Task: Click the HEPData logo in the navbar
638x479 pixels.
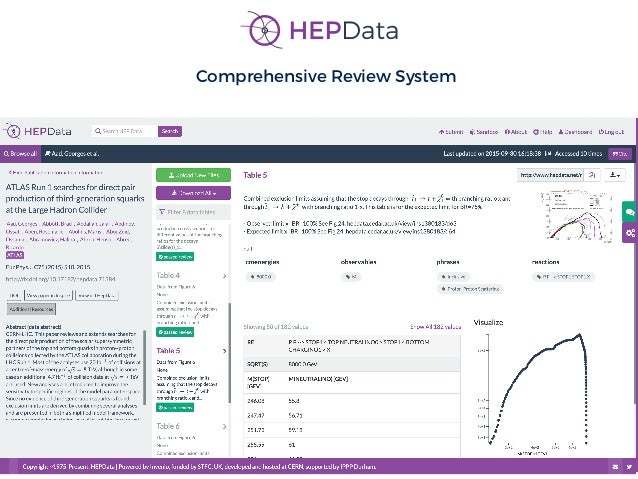Action: point(38,131)
